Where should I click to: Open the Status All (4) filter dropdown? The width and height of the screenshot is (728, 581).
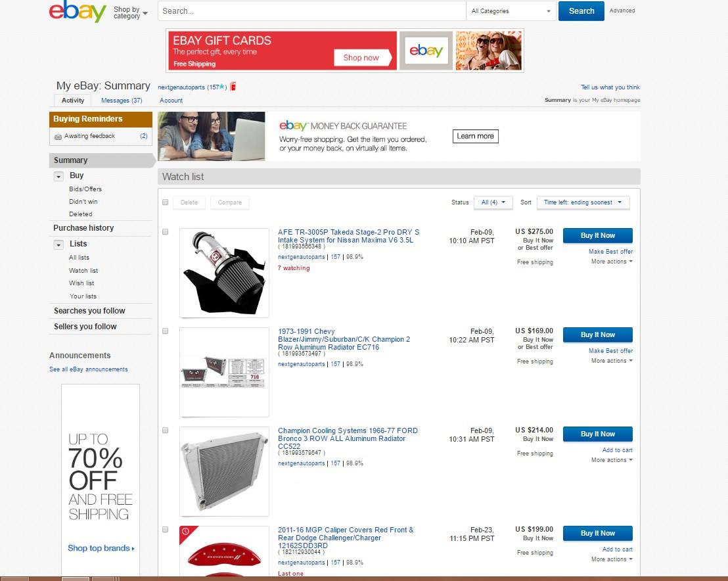(493, 202)
